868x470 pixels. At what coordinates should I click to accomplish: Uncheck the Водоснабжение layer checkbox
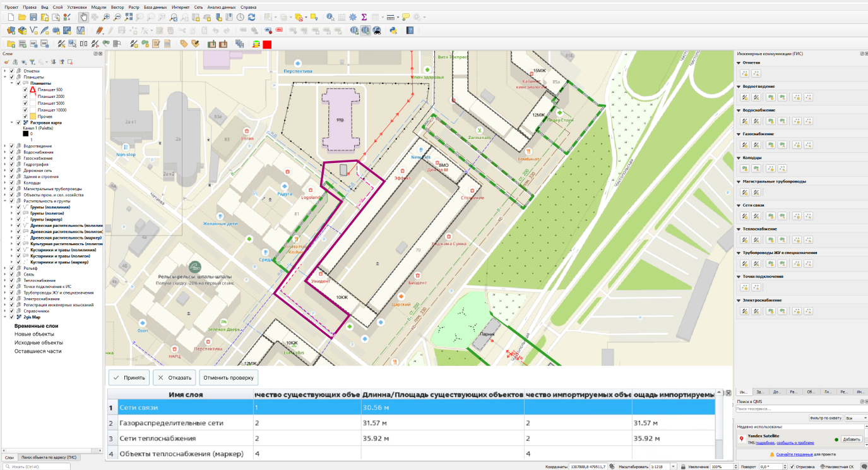coord(11,152)
